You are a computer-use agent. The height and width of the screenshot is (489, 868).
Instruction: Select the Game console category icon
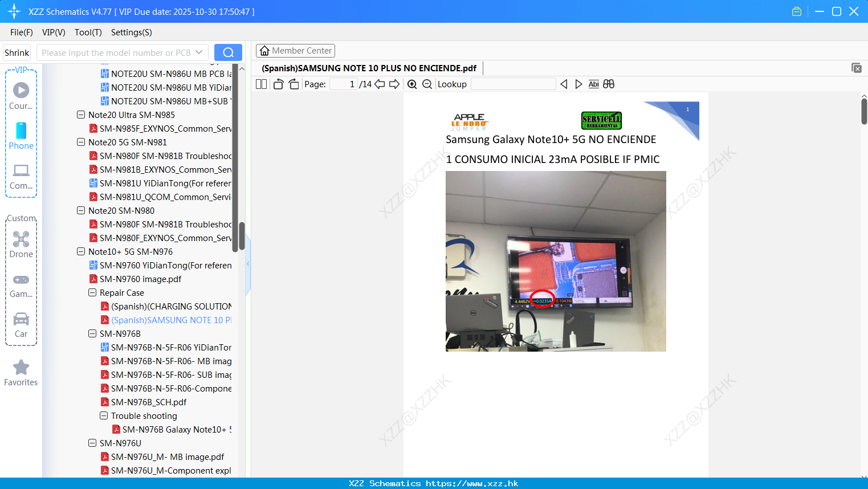[21, 286]
